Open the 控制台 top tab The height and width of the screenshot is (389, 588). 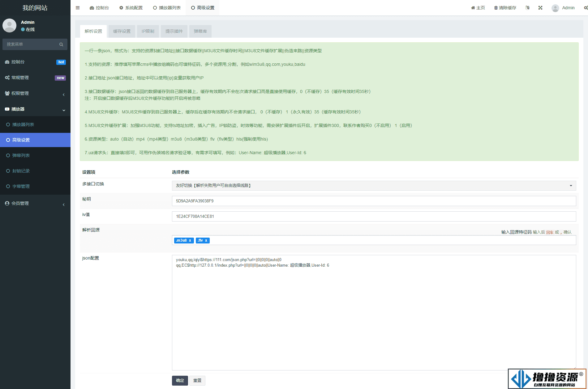point(99,8)
